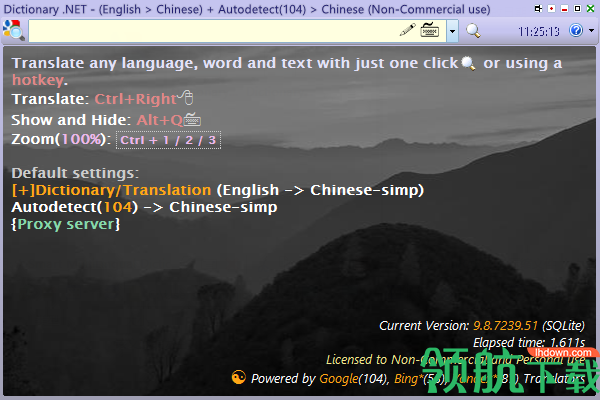The height and width of the screenshot is (400, 600).
Task: Select the pencil handwriting input icon
Action: [x=408, y=30]
